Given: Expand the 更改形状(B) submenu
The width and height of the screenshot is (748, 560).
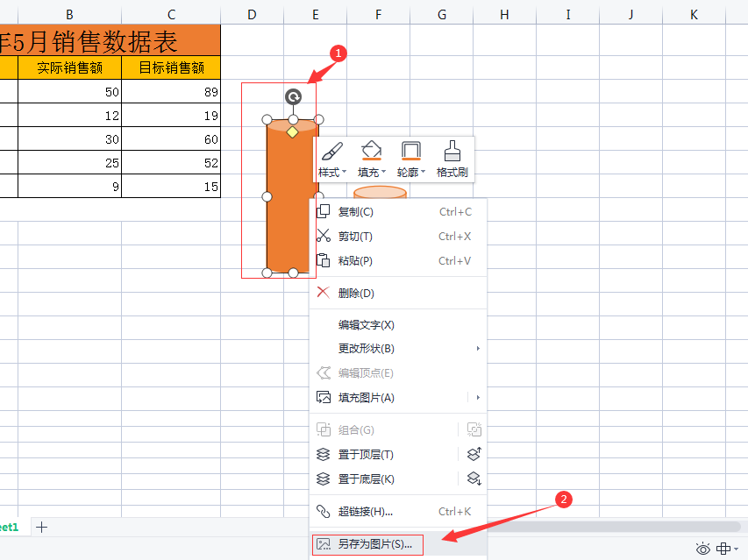Looking at the screenshot, I should [398, 349].
